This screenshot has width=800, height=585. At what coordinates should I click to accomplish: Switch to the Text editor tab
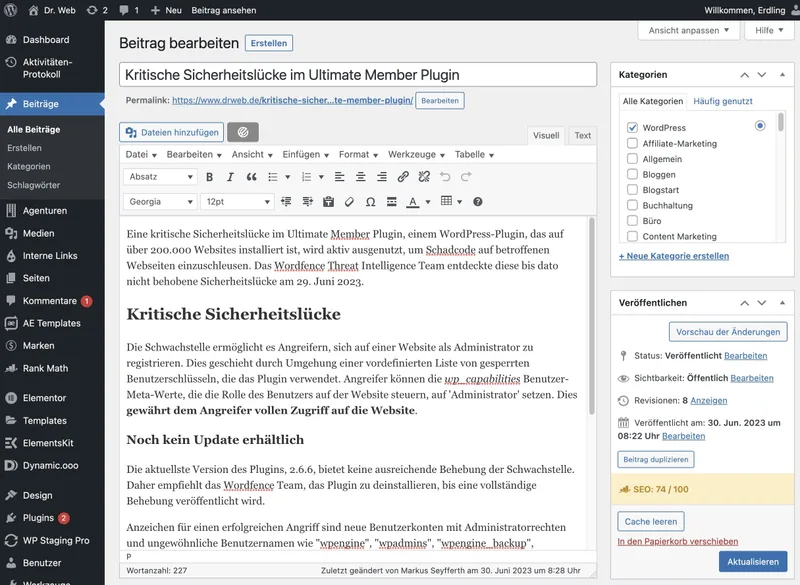click(x=582, y=135)
